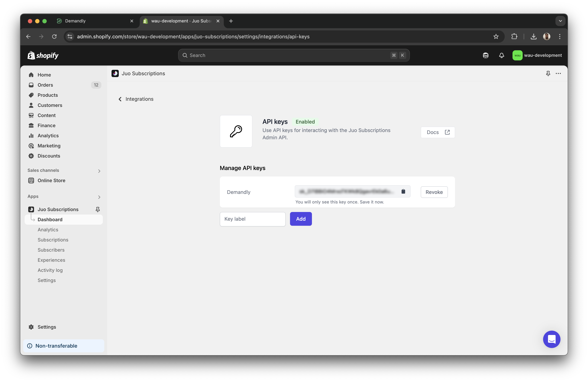The image size is (588, 382).
Task: Click the three-dot overflow menu beside the pin
Action: point(558,73)
